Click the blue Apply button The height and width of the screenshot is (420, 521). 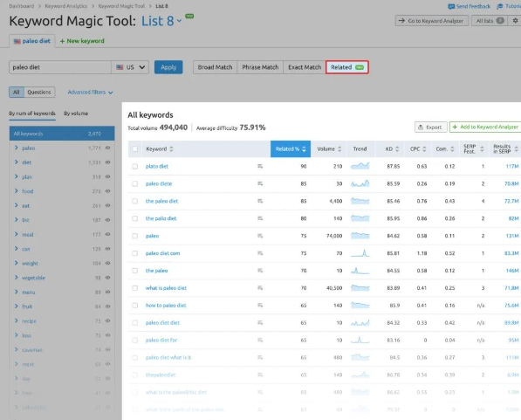(x=168, y=67)
